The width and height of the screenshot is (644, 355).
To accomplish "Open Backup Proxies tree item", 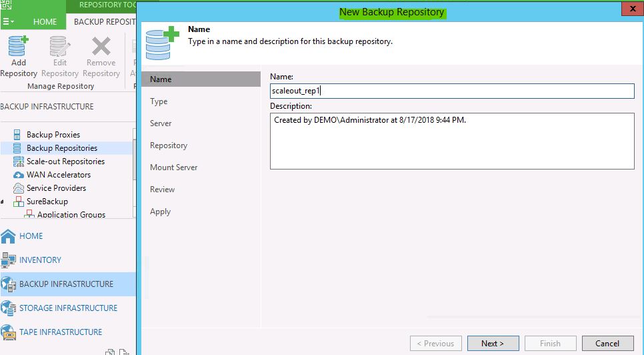I will 53,134.
